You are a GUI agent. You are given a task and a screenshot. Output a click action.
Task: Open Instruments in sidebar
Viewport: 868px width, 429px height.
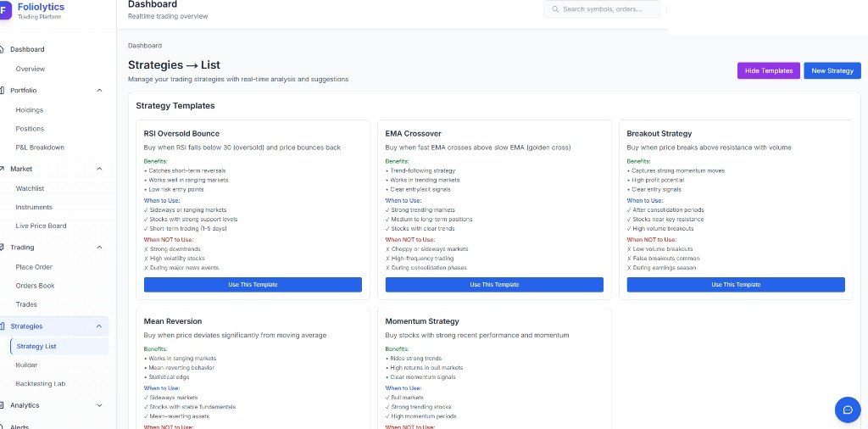(34, 208)
